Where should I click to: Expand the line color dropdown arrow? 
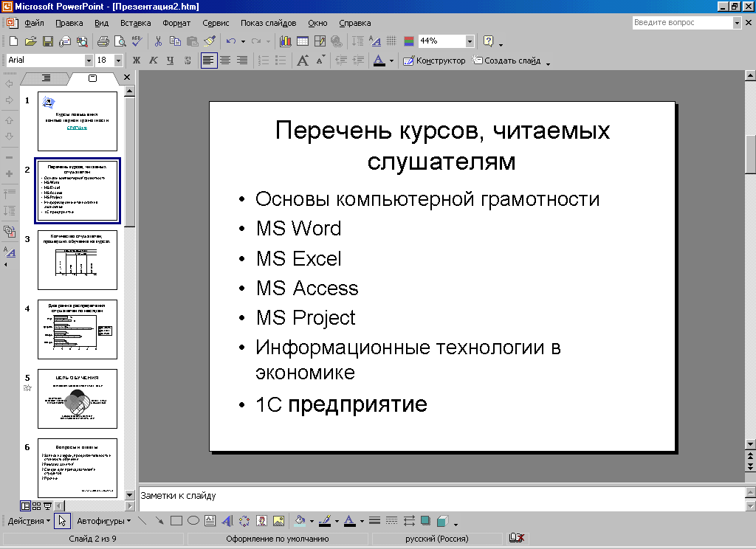(x=337, y=521)
